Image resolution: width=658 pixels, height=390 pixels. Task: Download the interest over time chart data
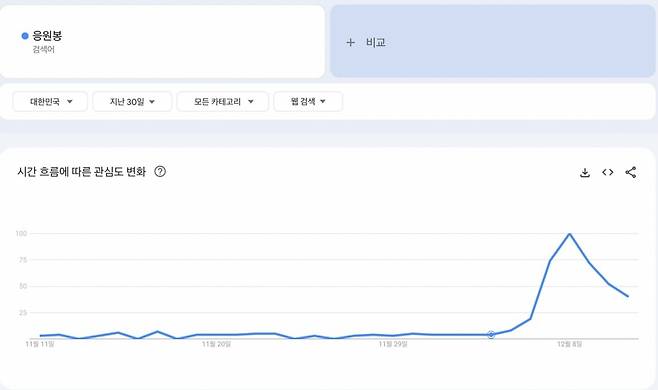585,172
